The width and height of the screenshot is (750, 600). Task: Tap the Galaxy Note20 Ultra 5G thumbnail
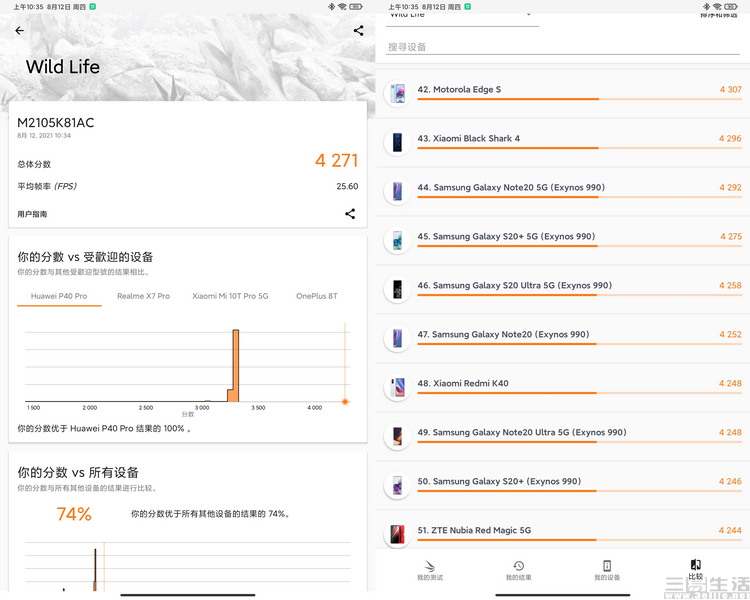[397, 436]
